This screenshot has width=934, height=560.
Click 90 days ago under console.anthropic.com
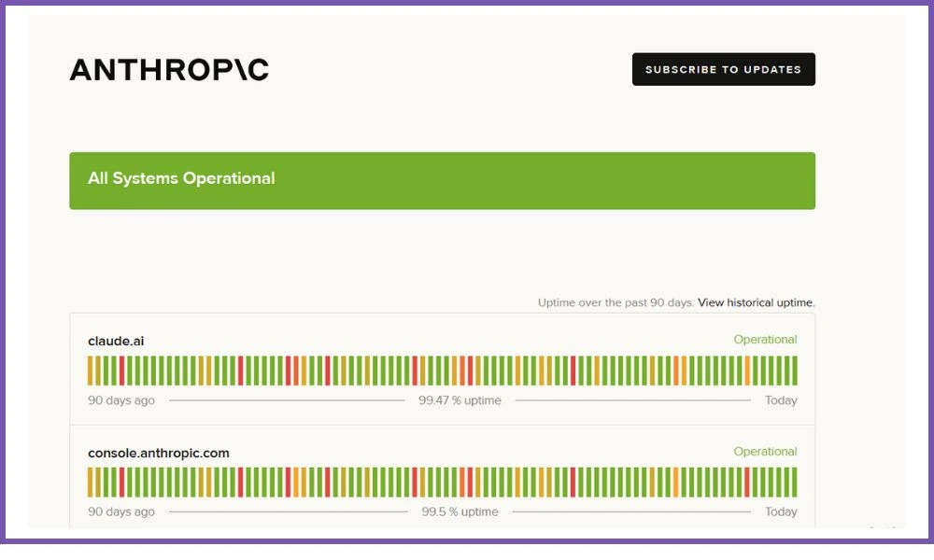pyautogui.click(x=121, y=511)
